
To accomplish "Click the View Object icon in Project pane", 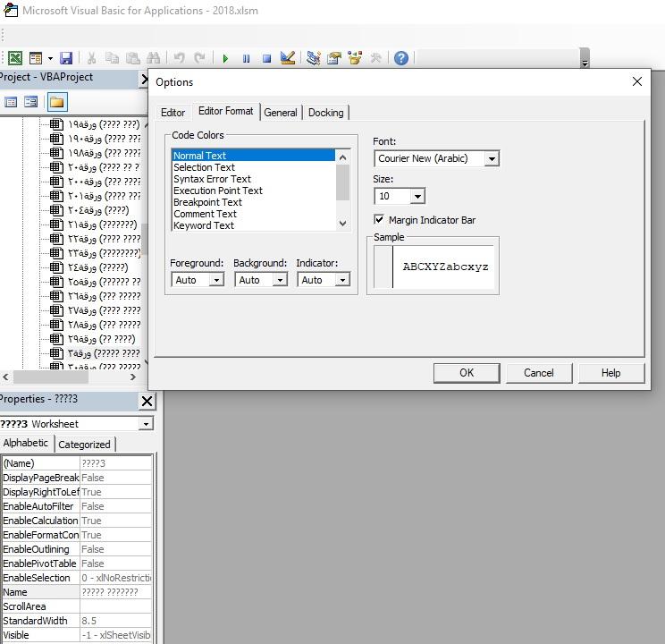I will [x=31, y=102].
